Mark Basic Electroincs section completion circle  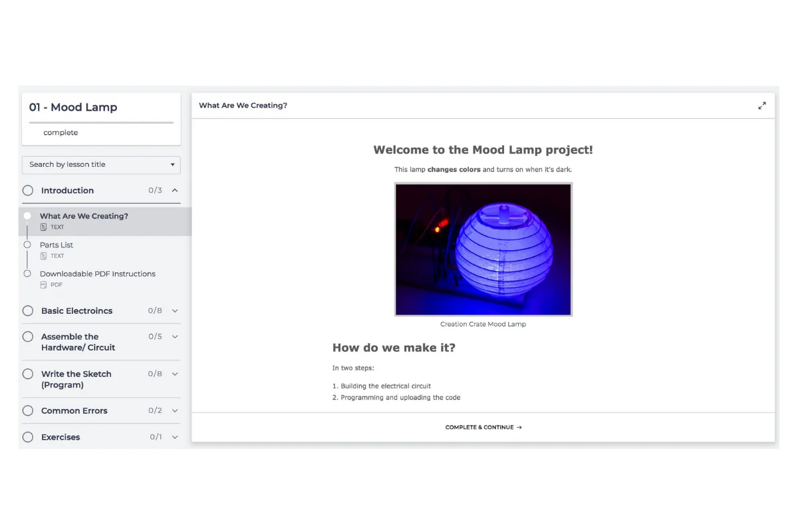coord(28,311)
